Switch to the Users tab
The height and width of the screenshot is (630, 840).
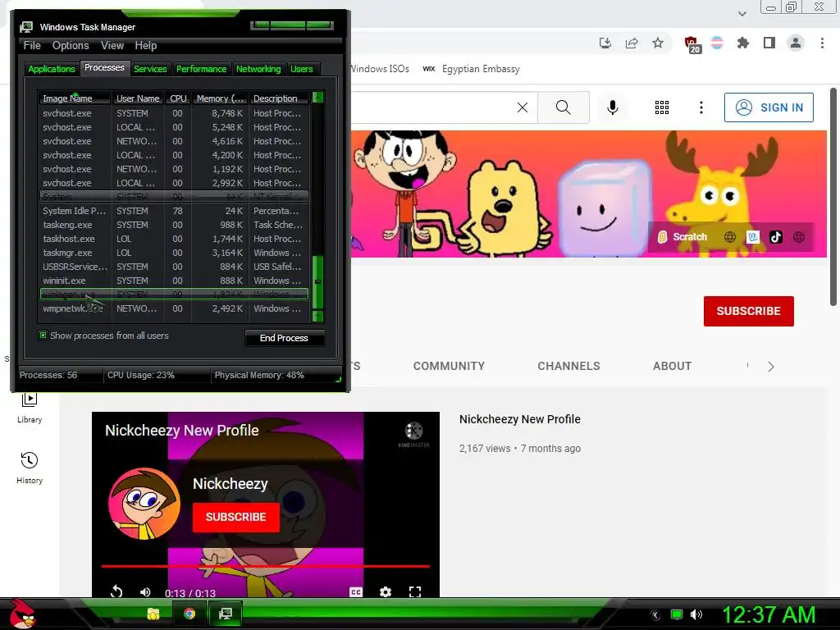pos(302,69)
